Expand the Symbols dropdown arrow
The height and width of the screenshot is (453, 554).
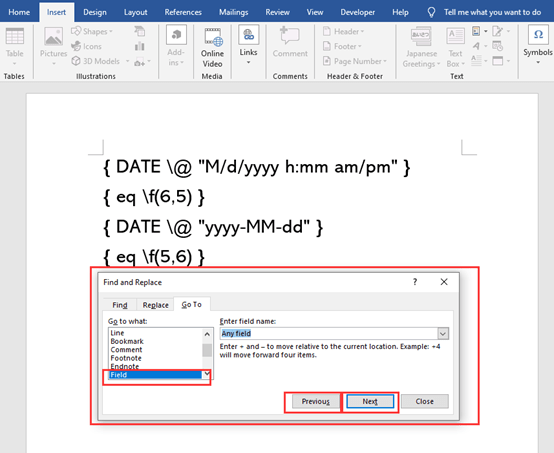(x=538, y=63)
